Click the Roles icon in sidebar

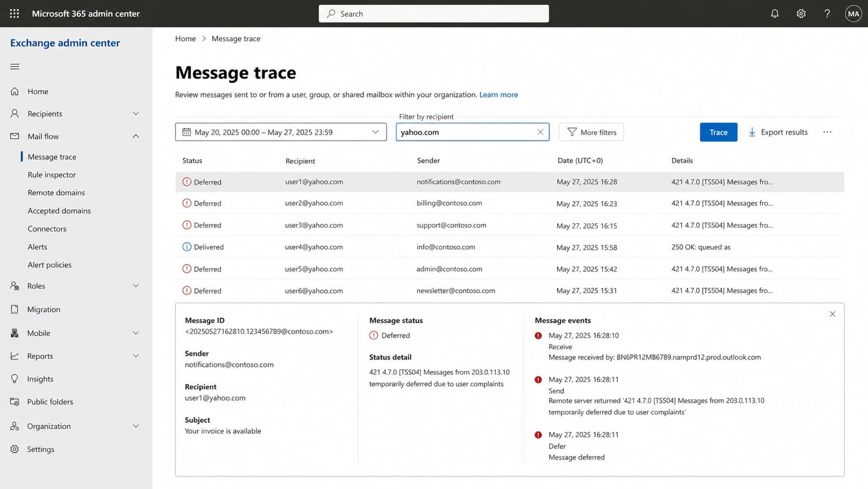coord(15,286)
